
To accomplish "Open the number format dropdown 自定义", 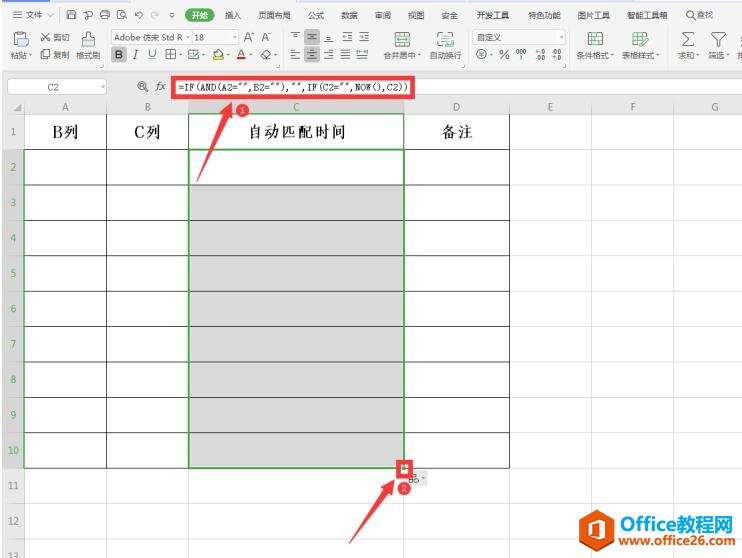I will click(561, 37).
